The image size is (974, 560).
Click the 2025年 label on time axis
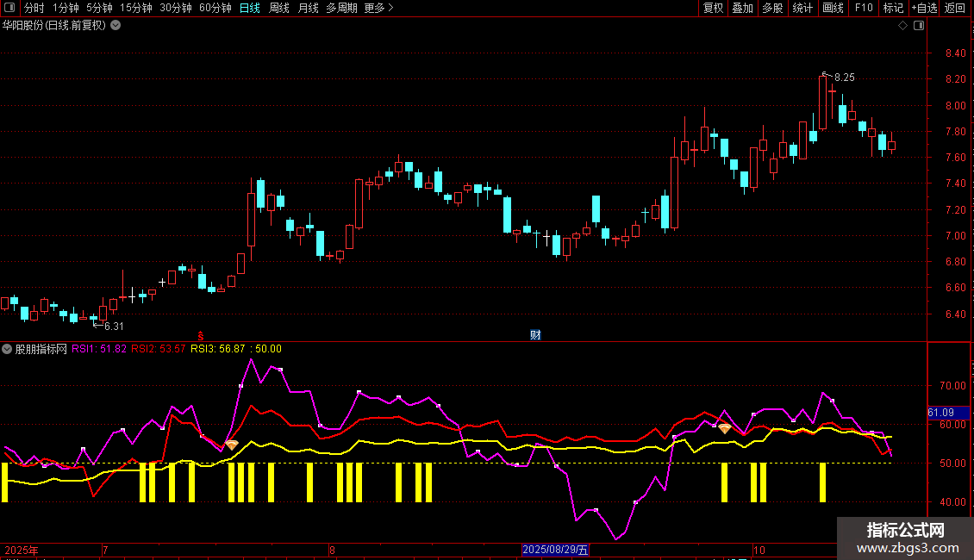click(22, 550)
